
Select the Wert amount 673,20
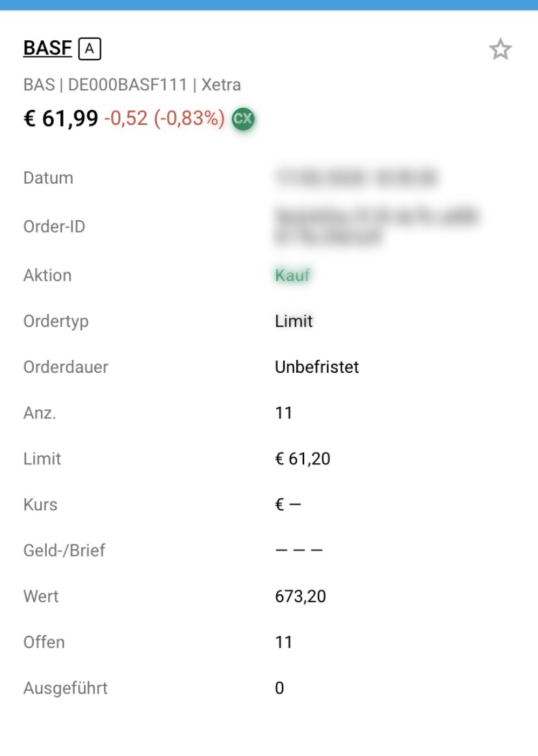(300, 596)
